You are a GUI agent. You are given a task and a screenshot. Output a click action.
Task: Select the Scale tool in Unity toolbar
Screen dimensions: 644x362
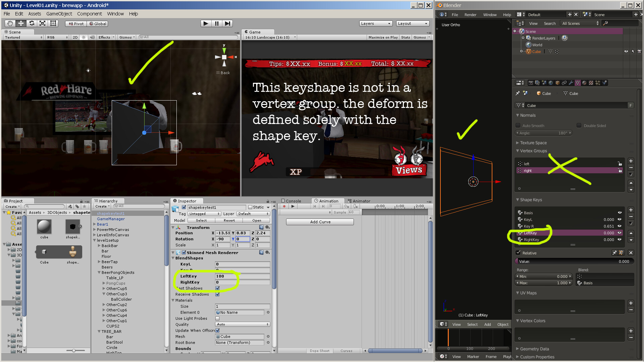[x=42, y=23]
